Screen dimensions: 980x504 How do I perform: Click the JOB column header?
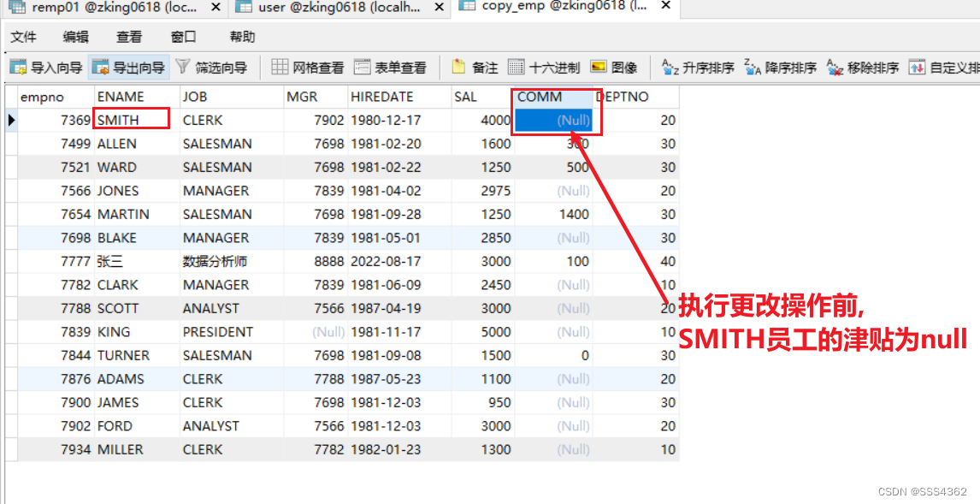coord(232,97)
